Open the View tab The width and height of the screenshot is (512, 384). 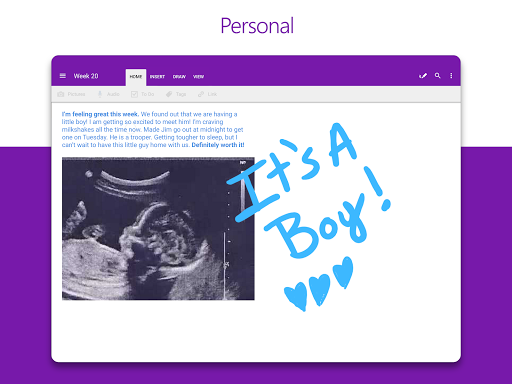(199, 77)
